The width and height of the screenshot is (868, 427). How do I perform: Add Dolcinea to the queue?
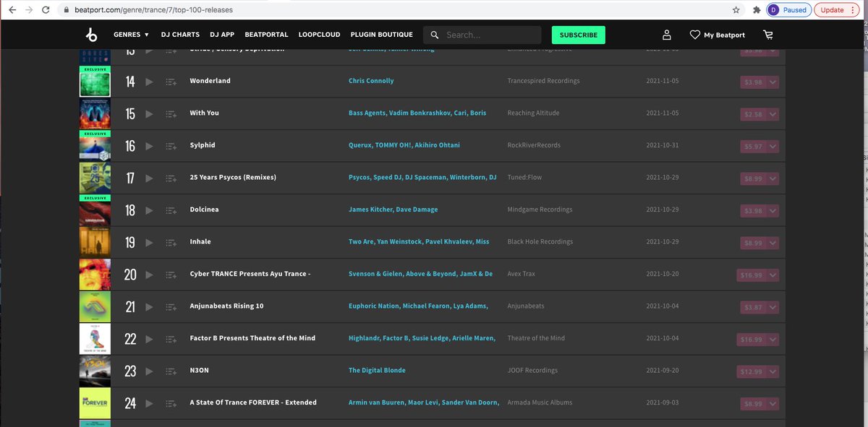coord(171,210)
